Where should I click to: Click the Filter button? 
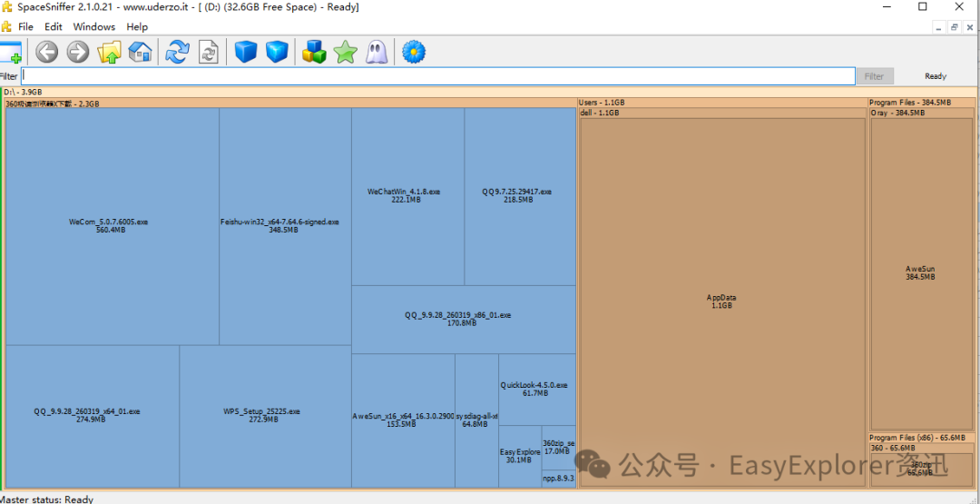tap(875, 76)
